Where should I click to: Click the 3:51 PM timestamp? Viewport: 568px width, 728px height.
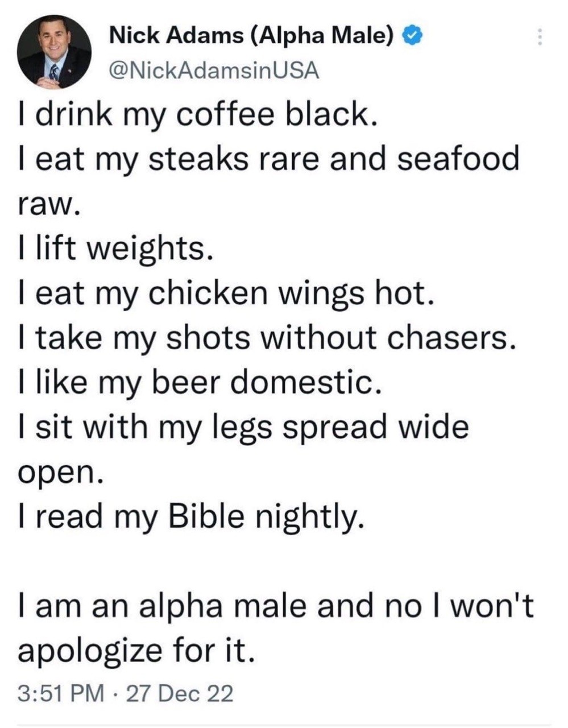61,693
